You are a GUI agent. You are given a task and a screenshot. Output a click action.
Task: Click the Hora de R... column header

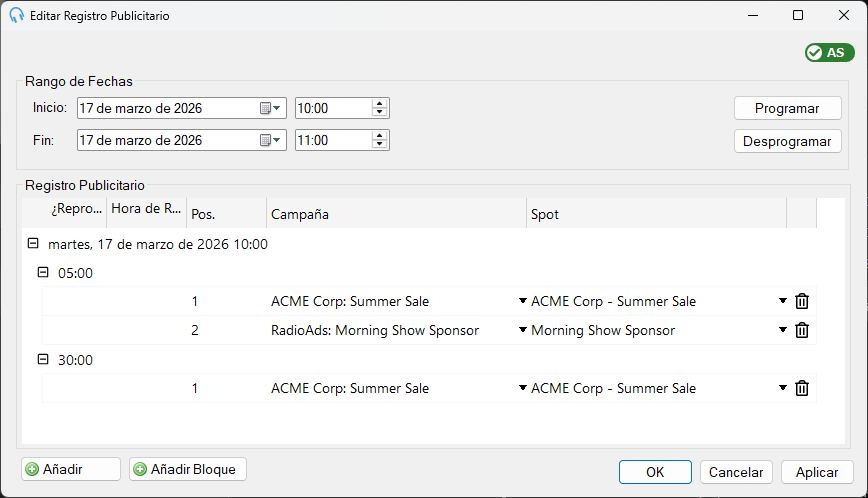pos(146,214)
